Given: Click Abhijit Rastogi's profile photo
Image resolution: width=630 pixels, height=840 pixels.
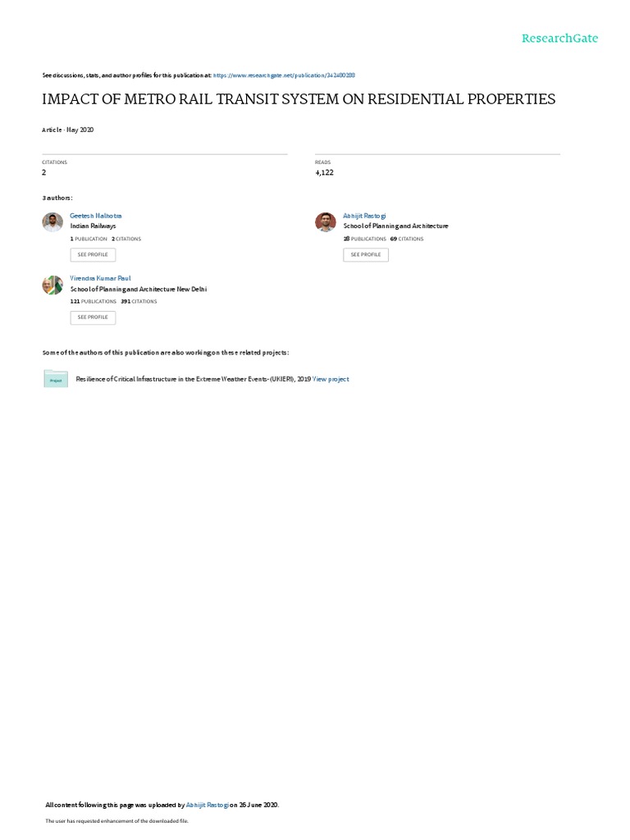Looking at the screenshot, I should click(x=325, y=221).
